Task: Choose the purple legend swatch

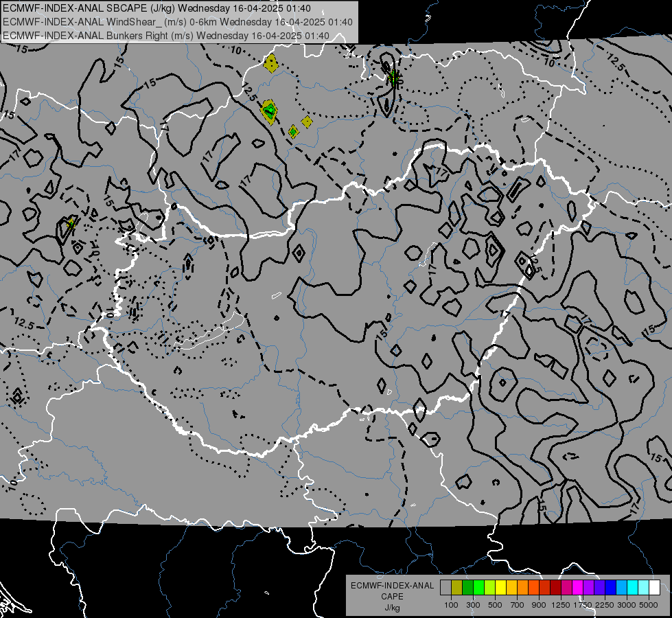Action: (x=588, y=588)
